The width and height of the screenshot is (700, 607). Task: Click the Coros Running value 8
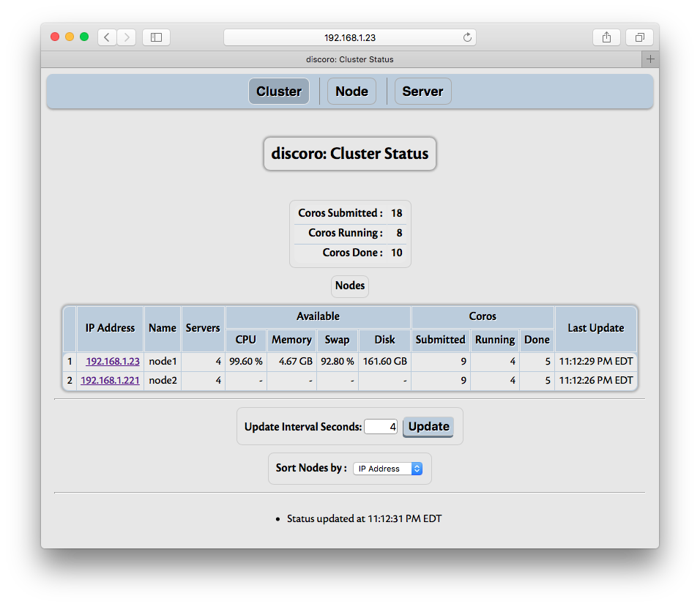pyautogui.click(x=399, y=233)
